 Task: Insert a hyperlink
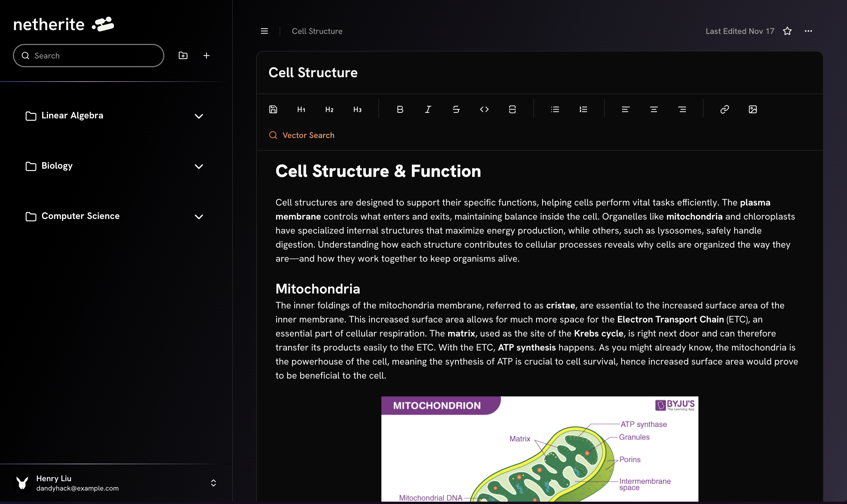coord(724,109)
